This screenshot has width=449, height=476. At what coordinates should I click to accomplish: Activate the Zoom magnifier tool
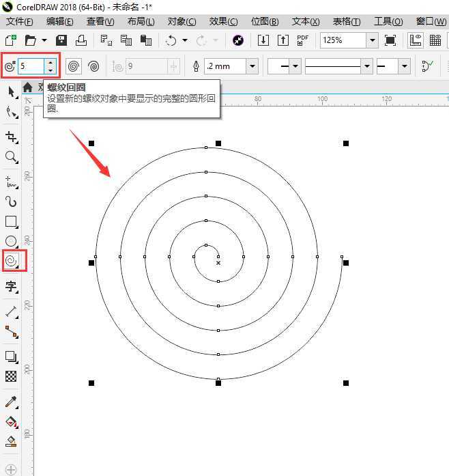point(11,157)
